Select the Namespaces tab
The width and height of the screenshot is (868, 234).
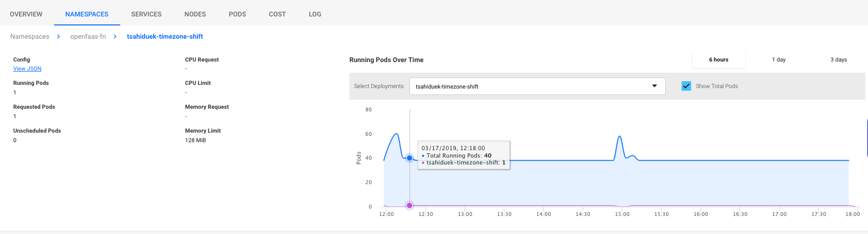87,14
